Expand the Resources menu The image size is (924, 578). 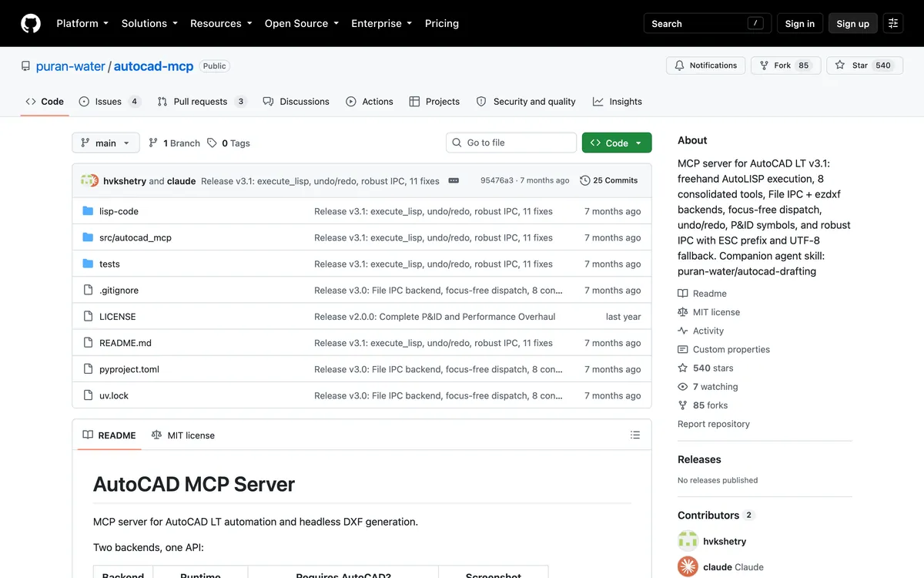pos(221,23)
